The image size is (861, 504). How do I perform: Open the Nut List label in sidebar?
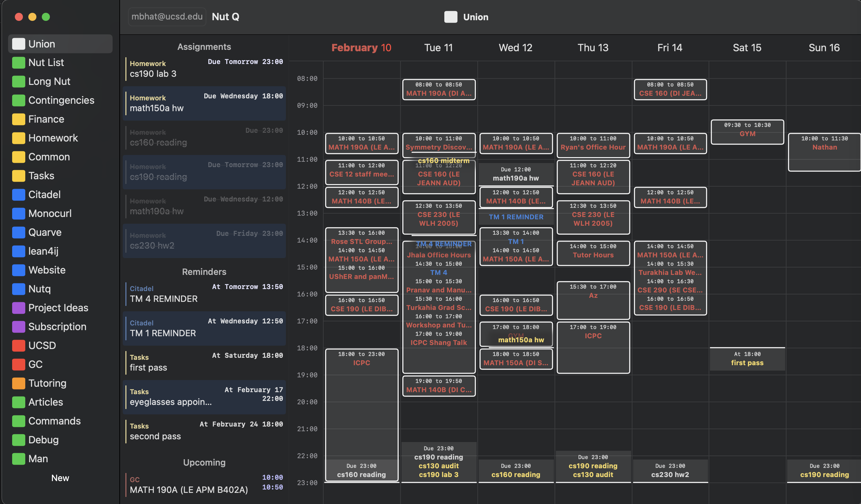[x=46, y=62]
